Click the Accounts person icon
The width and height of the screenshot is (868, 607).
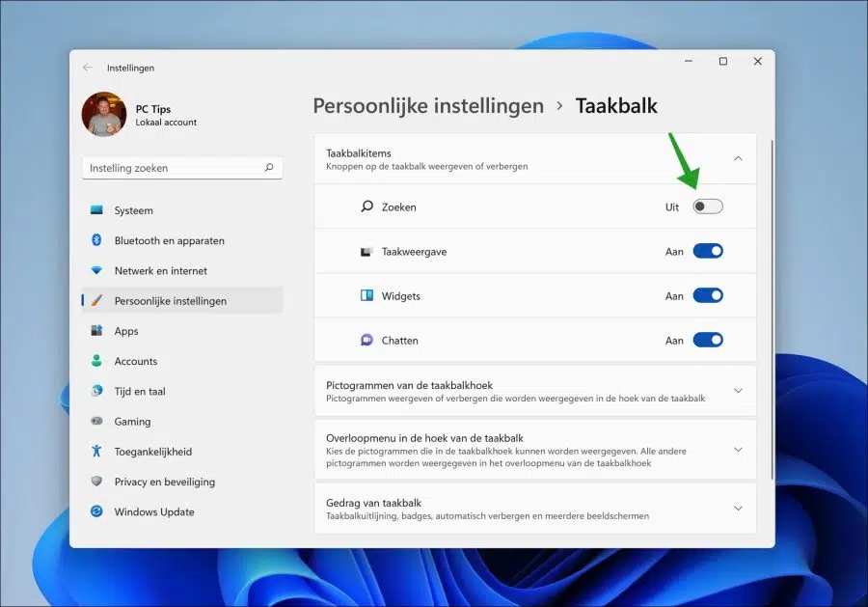coord(96,361)
